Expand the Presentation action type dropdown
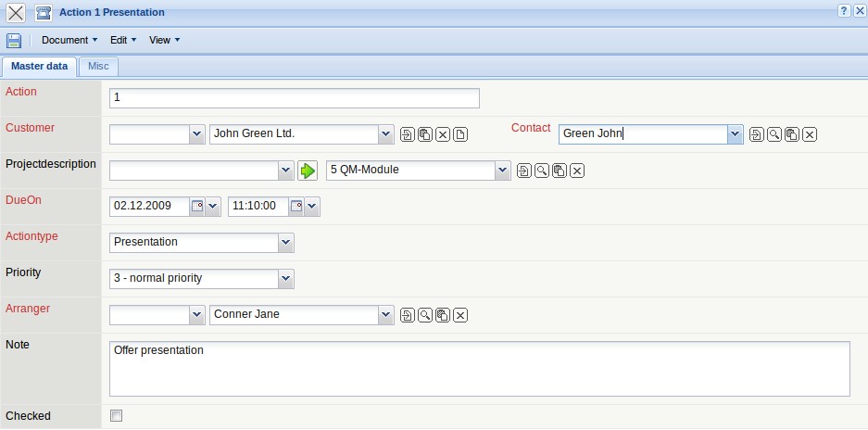 click(x=286, y=243)
